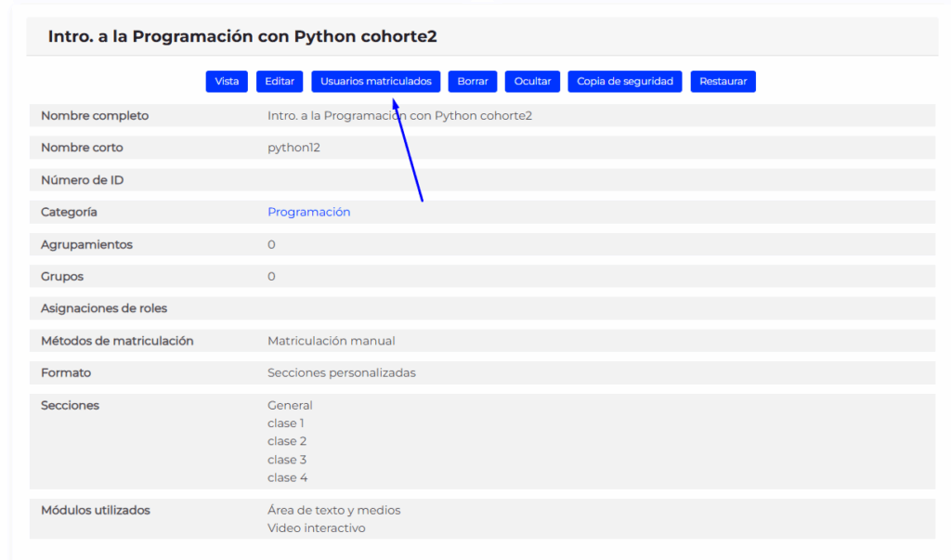This screenshot has width=951, height=560.
Task: Click the Vista button
Action: [227, 82]
